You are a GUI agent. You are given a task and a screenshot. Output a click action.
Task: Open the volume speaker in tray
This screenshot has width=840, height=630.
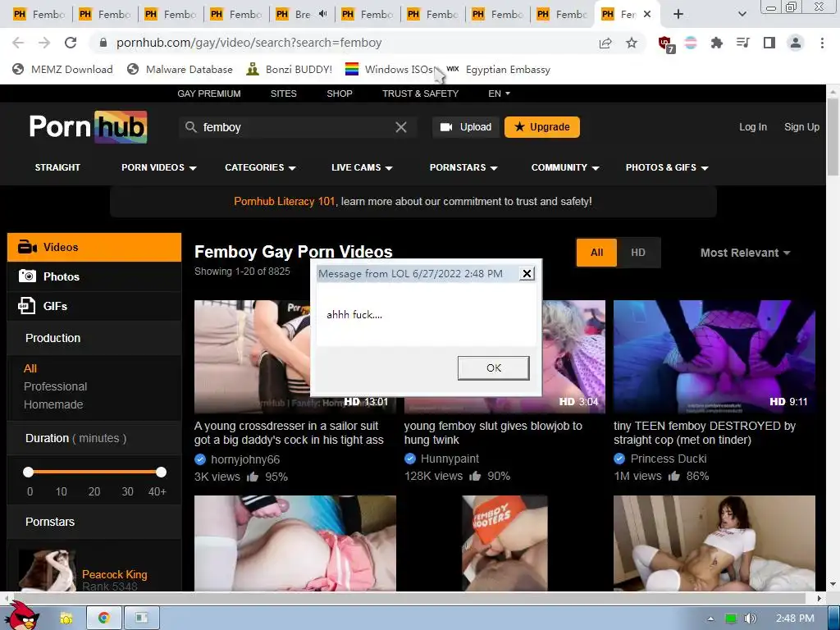[750, 619]
